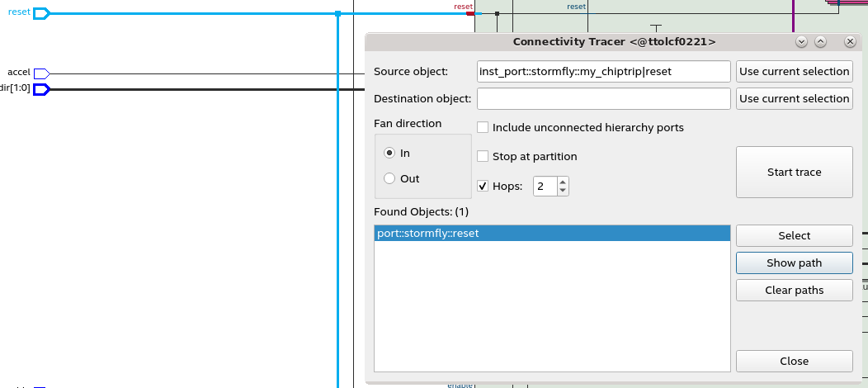Choose the In fan direction radio button
Viewport: 868px width, 388px height.
coord(389,153)
